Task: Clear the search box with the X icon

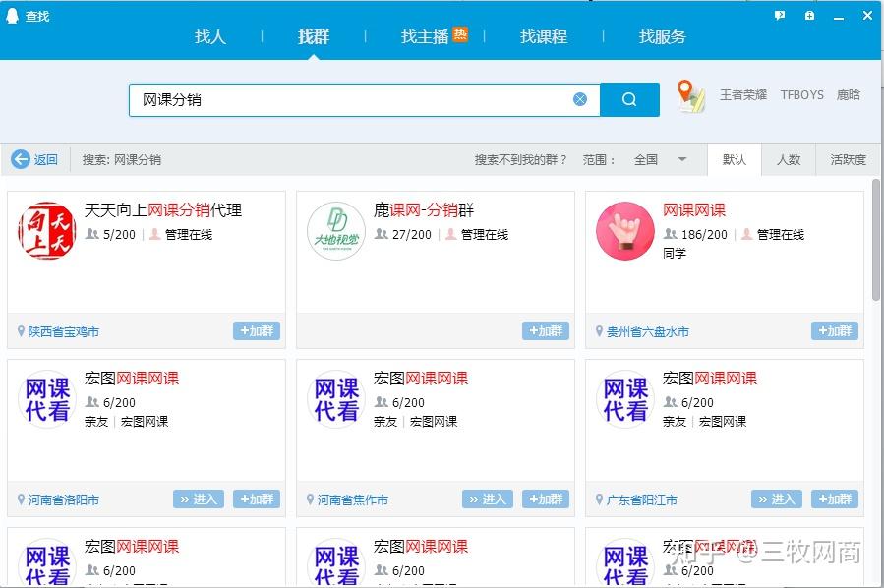Action: (579, 99)
